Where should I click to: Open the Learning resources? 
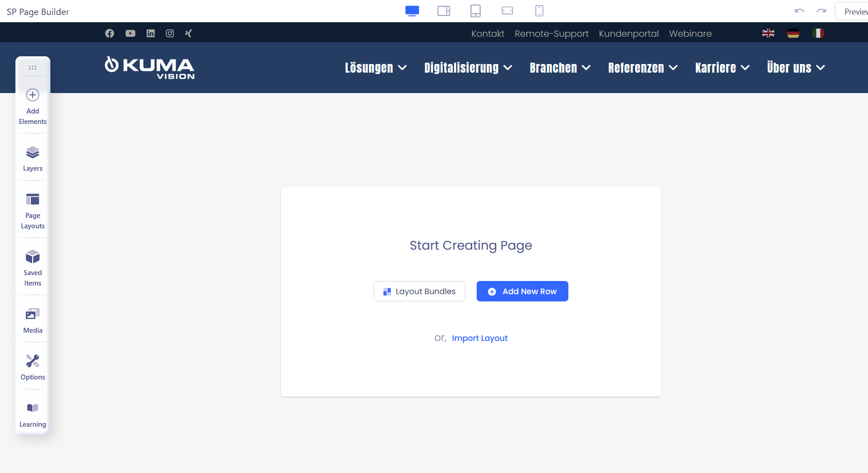tap(33, 414)
